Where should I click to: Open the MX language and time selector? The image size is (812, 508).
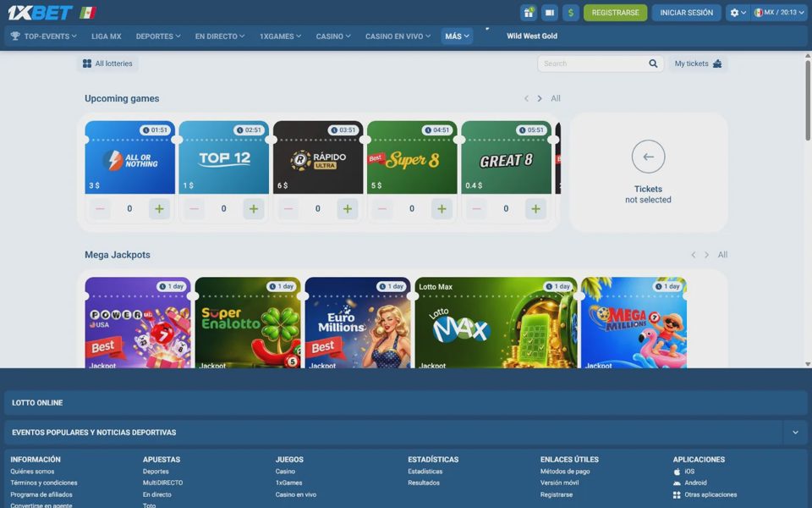click(x=778, y=13)
